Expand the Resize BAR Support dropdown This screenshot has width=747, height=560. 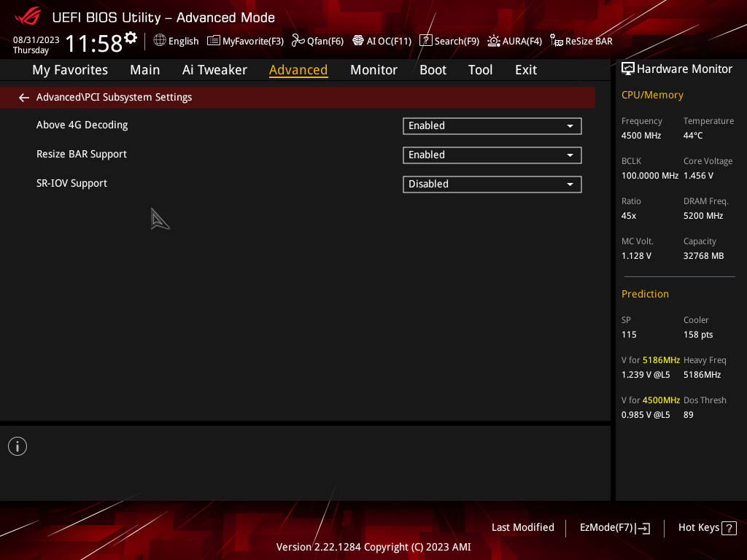pyautogui.click(x=492, y=155)
